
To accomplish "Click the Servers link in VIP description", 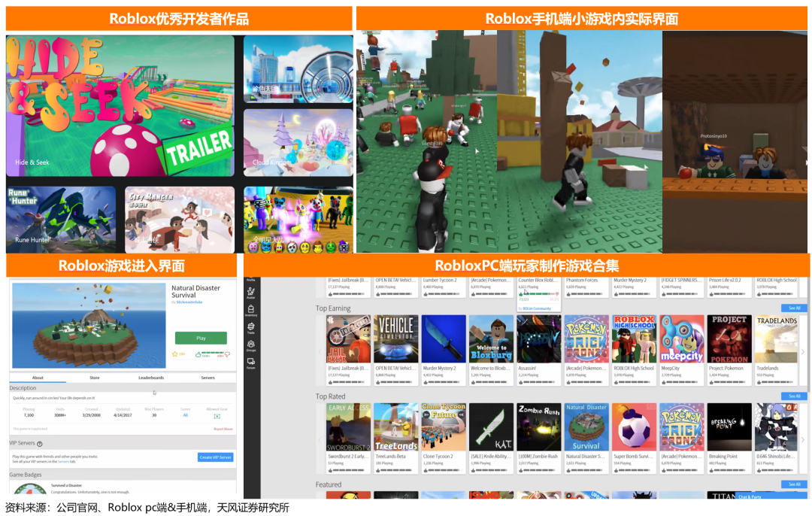I will coord(63,461).
